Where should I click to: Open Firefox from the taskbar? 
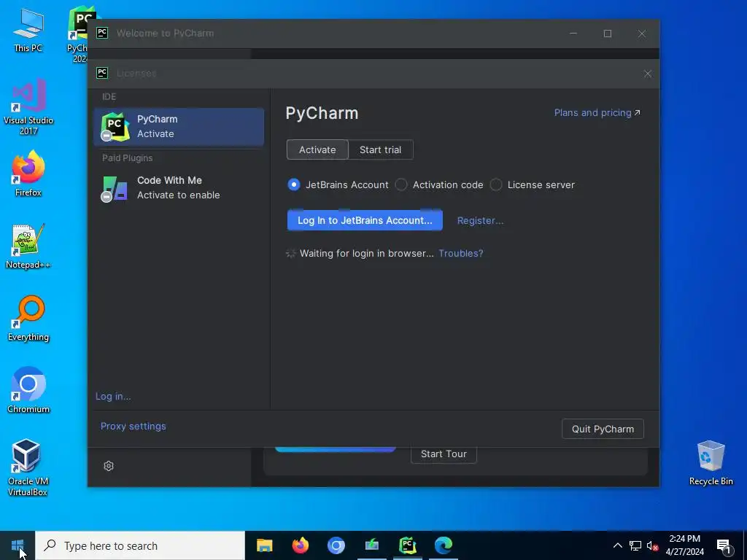[x=300, y=545]
